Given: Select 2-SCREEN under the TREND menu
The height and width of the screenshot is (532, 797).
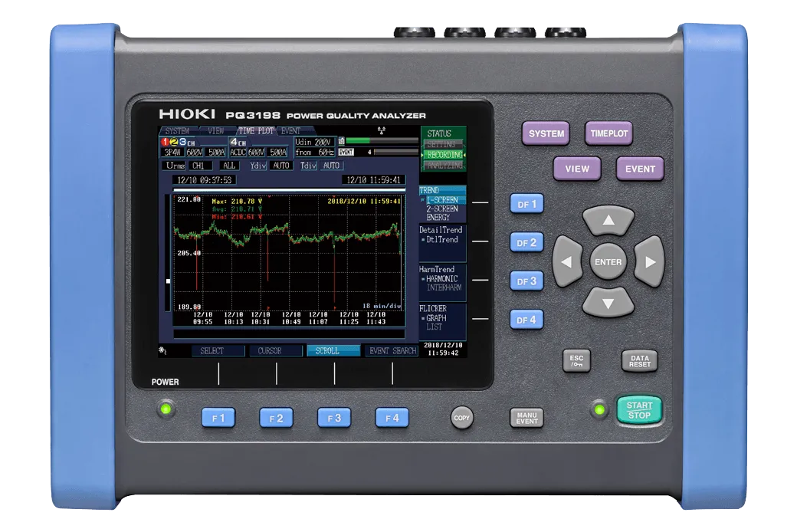Looking at the screenshot, I should coord(441,209).
